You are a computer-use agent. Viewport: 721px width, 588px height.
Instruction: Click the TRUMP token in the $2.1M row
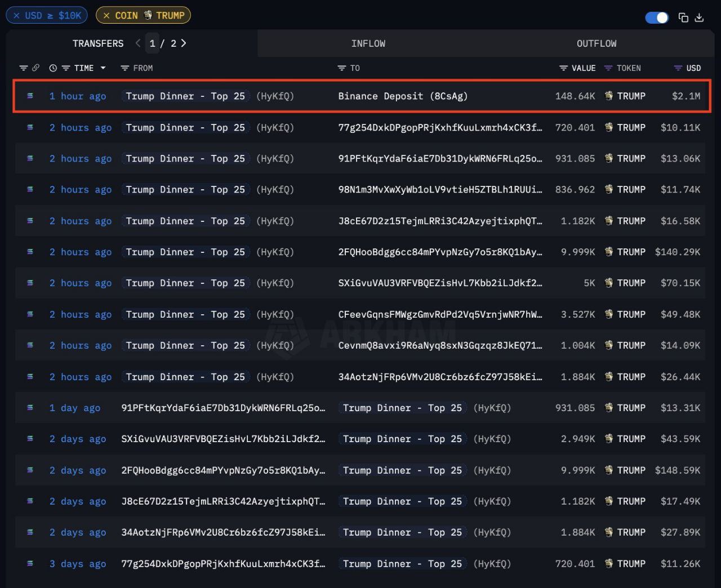625,96
